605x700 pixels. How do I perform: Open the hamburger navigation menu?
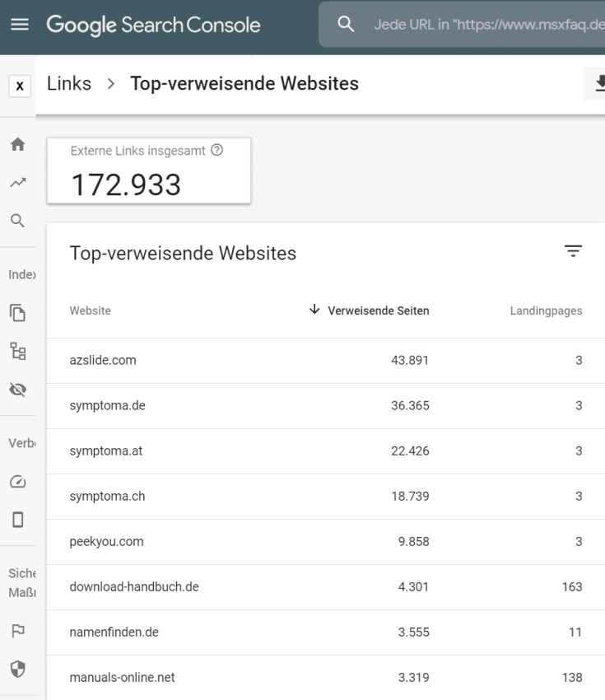click(x=20, y=25)
